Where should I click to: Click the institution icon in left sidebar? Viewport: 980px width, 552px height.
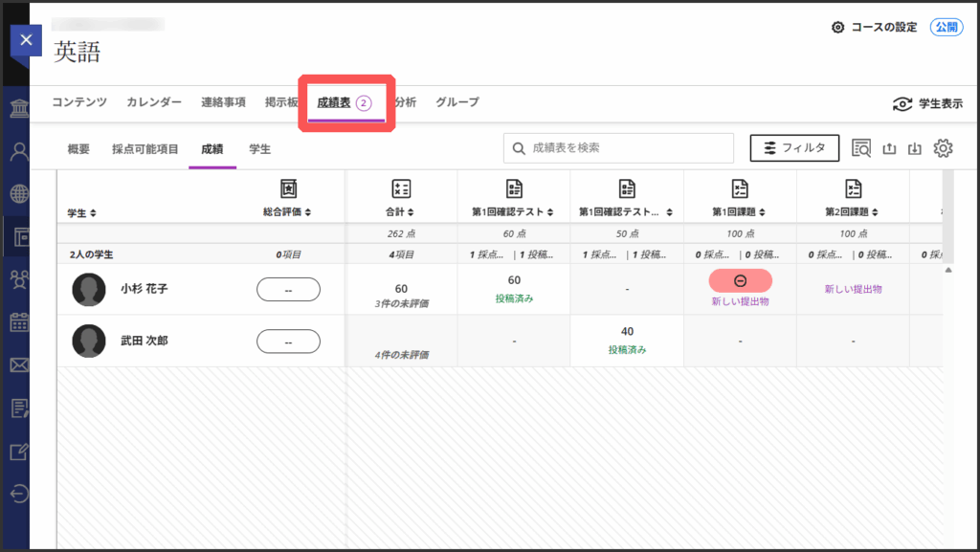pyautogui.click(x=19, y=107)
